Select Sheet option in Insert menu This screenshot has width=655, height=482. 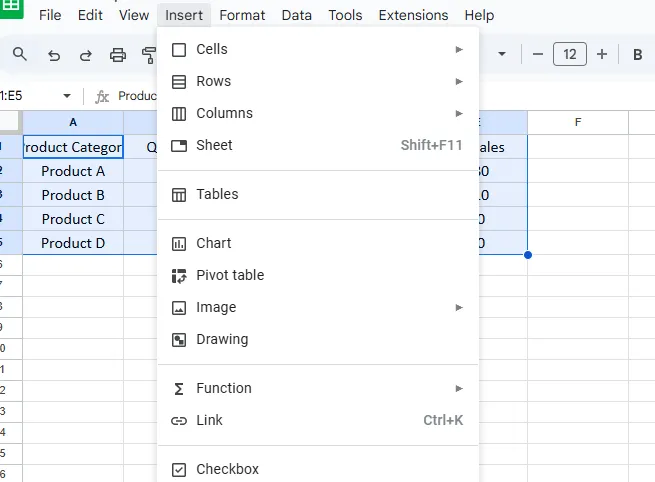[x=214, y=145]
